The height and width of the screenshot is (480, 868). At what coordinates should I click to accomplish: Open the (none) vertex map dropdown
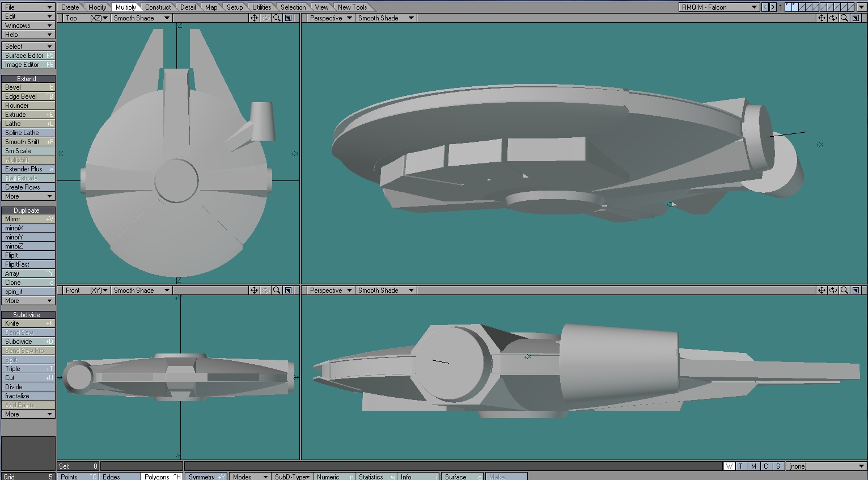point(827,466)
